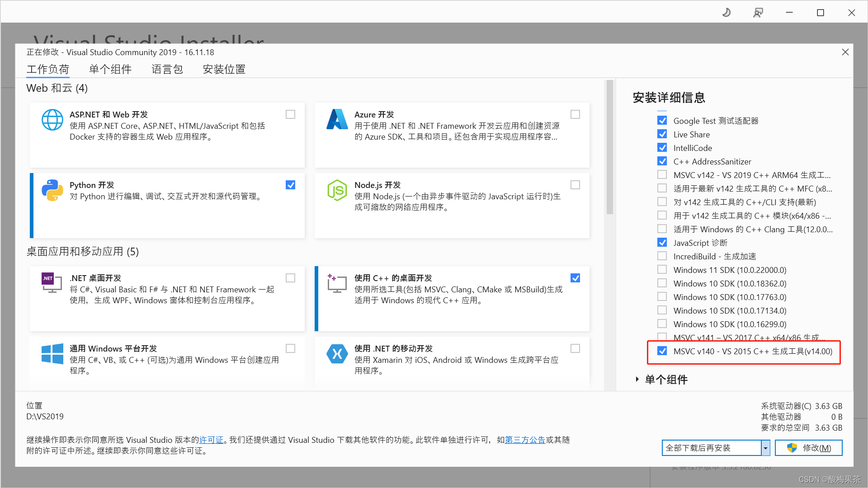Viewport: 868px width, 488px height.
Task: Open the 全部下载后再安装 install option dropdown
Action: pyautogui.click(x=765, y=448)
